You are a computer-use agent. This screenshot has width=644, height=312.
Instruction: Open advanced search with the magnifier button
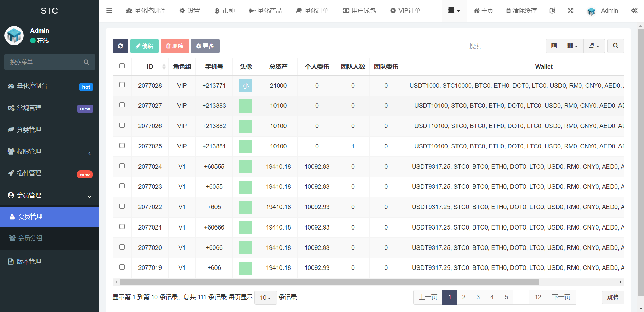point(616,46)
